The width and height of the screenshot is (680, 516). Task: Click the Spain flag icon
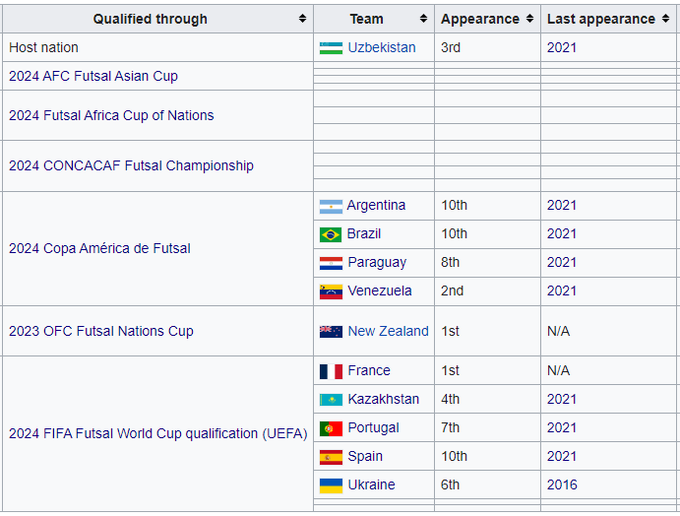pyautogui.click(x=331, y=457)
